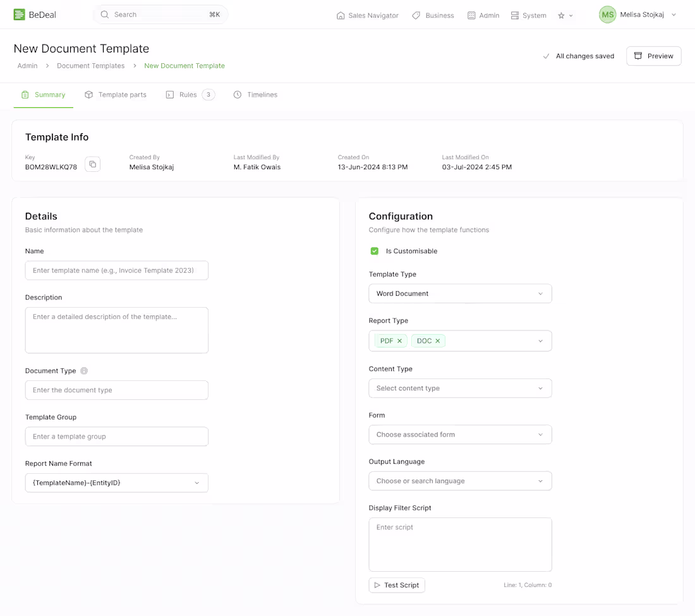The width and height of the screenshot is (695, 616).
Task: Open Sales Navigator in the top menu
Action: click(367, 16)
